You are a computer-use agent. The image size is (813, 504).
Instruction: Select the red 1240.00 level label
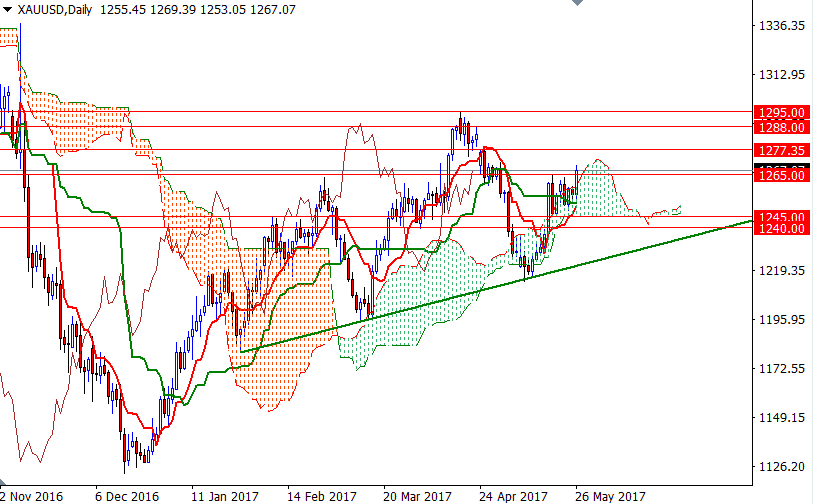click(x=782, y=229)
